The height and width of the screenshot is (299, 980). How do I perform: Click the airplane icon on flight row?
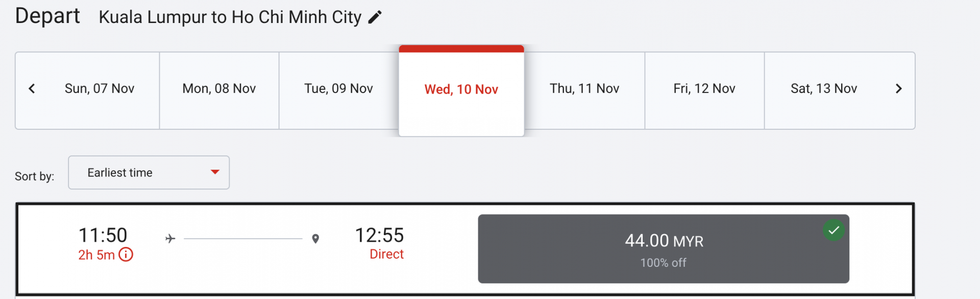pyautogui.click(x=170, y=239)
